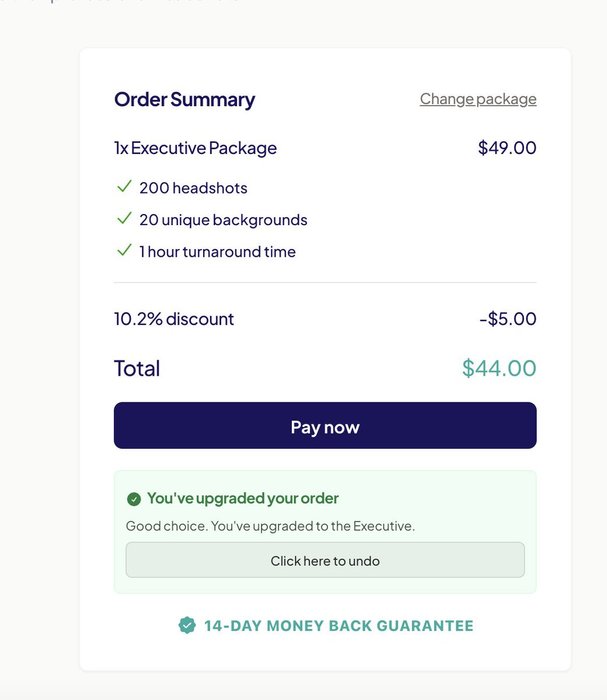Click the Pay now button
607x700 pixels.
[325, 426]
